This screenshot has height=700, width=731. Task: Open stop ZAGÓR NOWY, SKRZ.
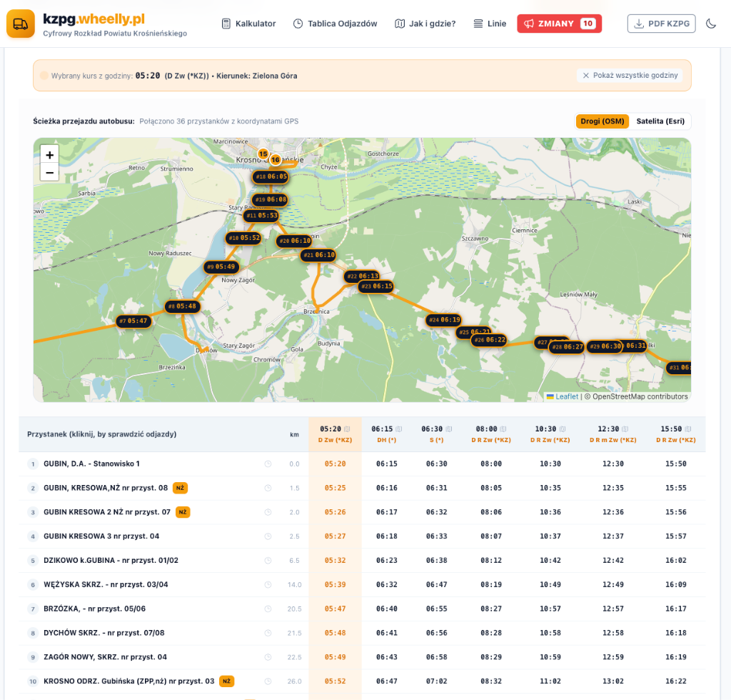(105, 657)
